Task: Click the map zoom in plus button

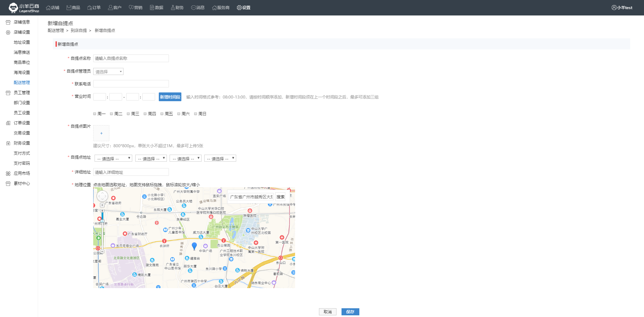Action: [x=102, y=211]
